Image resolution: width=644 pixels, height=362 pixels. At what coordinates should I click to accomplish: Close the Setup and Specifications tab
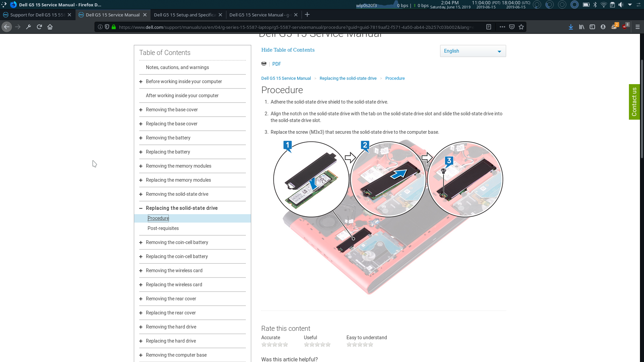coord(220,15)
